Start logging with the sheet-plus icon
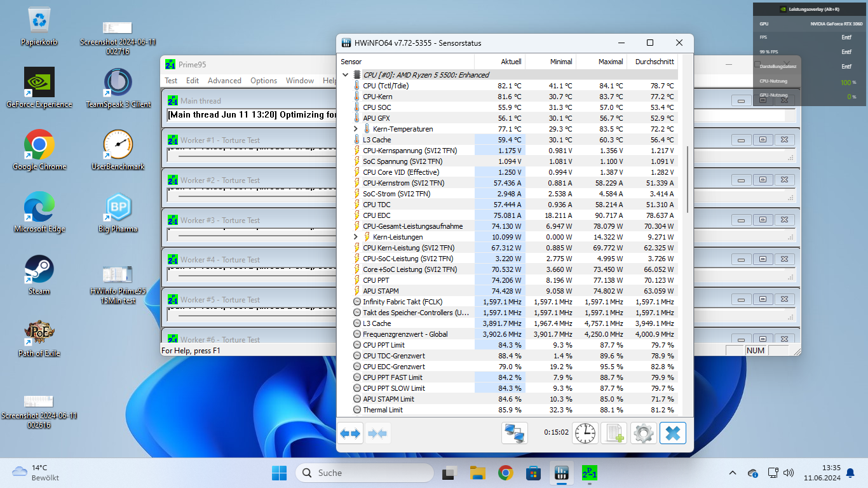 tap(614, 433)
